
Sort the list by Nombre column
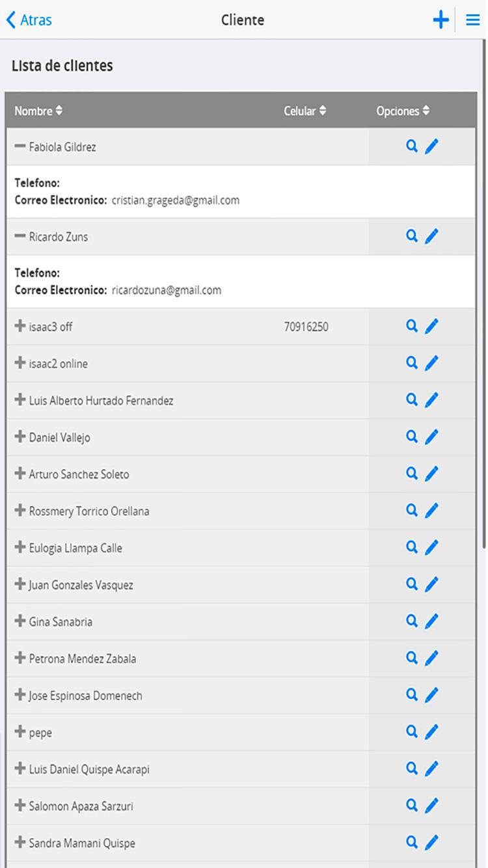click(38, 111)
